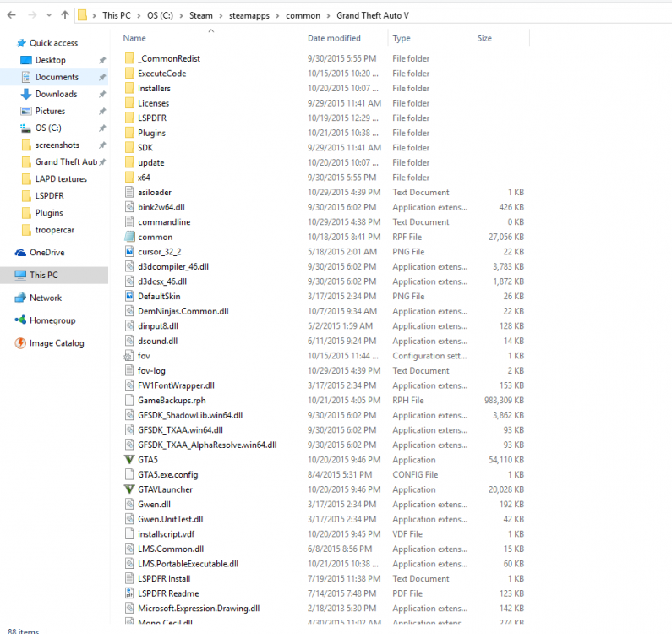Image resolution: width=672 pixels, height=634 pixels.
Task: Open troopercar folder in navigation pane
Action: pyautogui.click(x=54, y=230)
